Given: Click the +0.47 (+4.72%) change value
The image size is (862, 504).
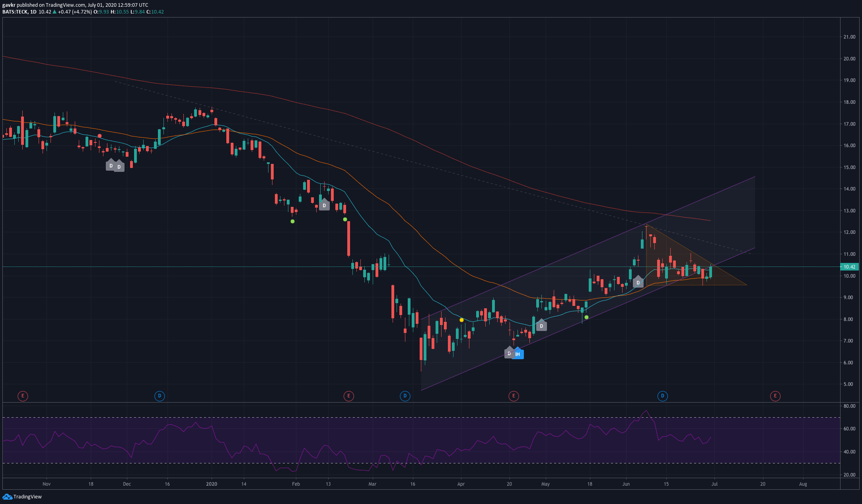Looking at the screenshot, I should tap(75, 12).
